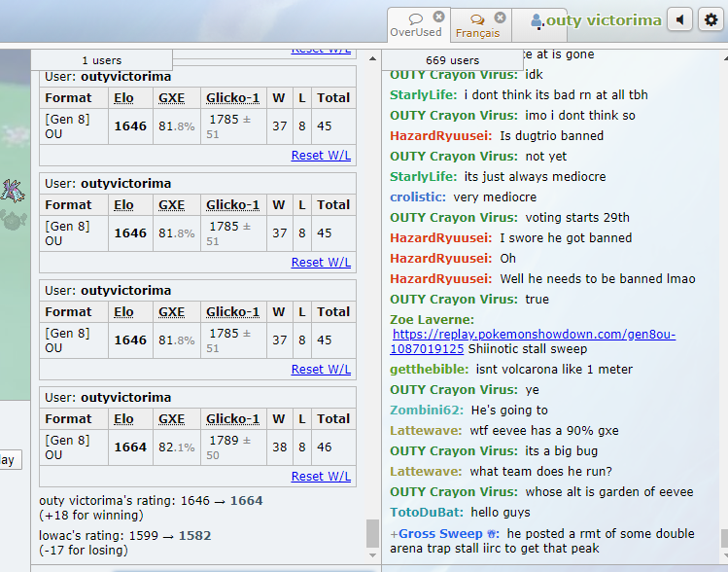The width and height of the screenshot is (728, 572).
Task: Click Reset W/L under 1664 Elo table
Action: pyautogui.click(x=321, y=476)
